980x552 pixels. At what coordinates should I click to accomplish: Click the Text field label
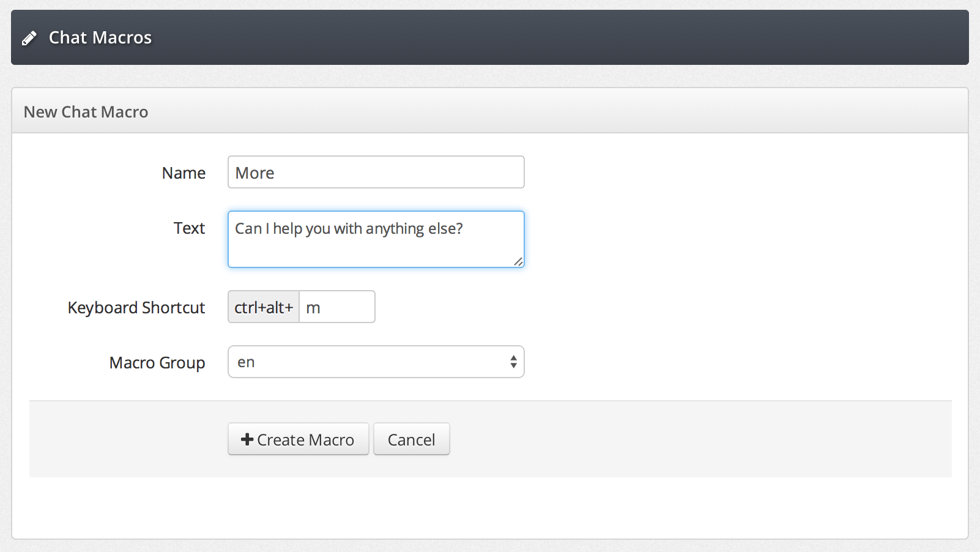tap(189, 228)
